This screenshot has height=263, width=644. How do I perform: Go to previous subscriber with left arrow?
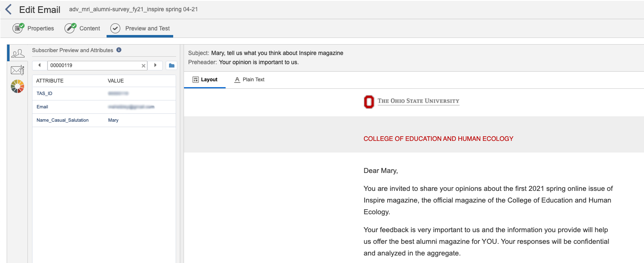pyautogui.click(x=40, y=65)
